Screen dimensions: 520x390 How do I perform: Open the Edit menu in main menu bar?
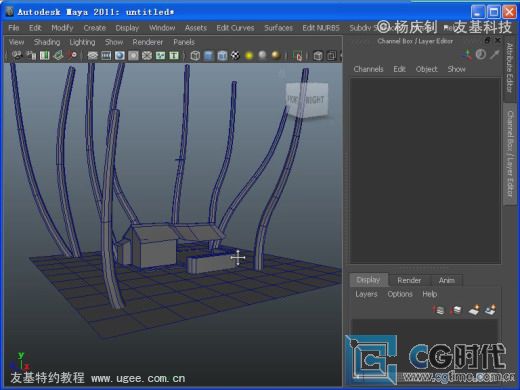point(35,28)
